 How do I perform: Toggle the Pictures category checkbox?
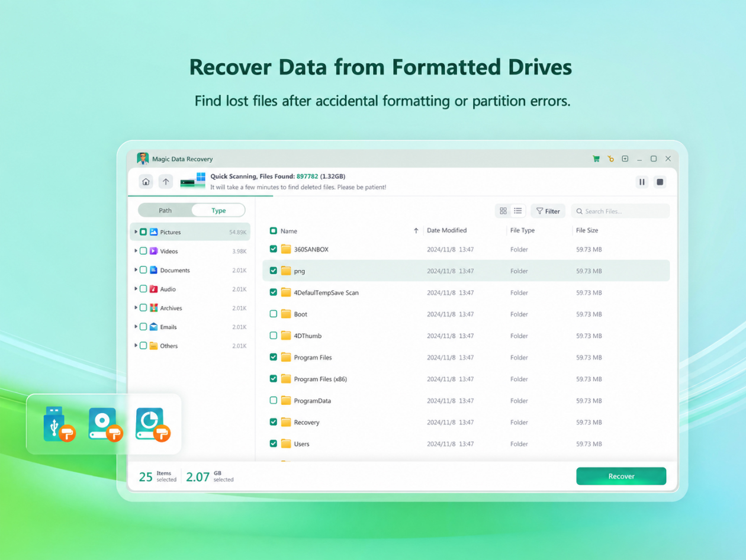tap(143, 232)
